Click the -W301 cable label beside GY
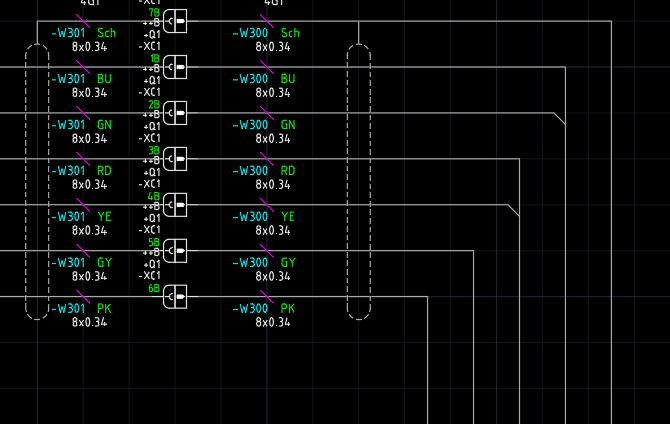 click(x=68, y=263)
